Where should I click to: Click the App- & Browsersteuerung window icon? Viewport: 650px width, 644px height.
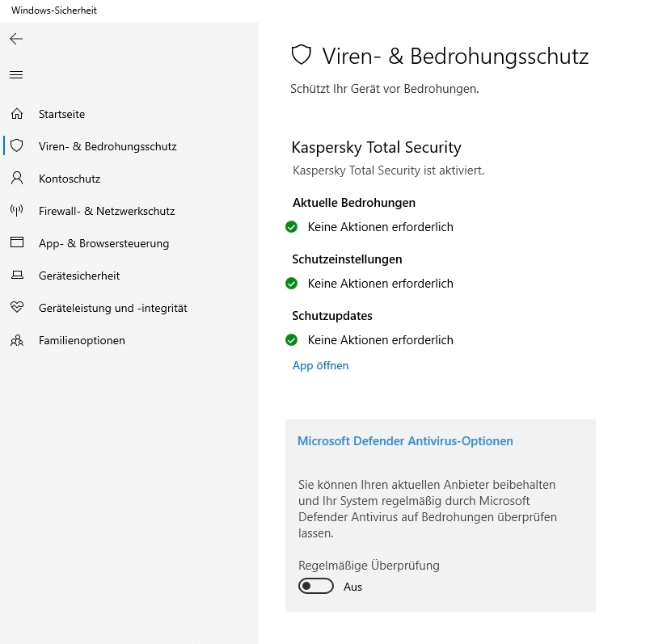[x=17, y=242]
